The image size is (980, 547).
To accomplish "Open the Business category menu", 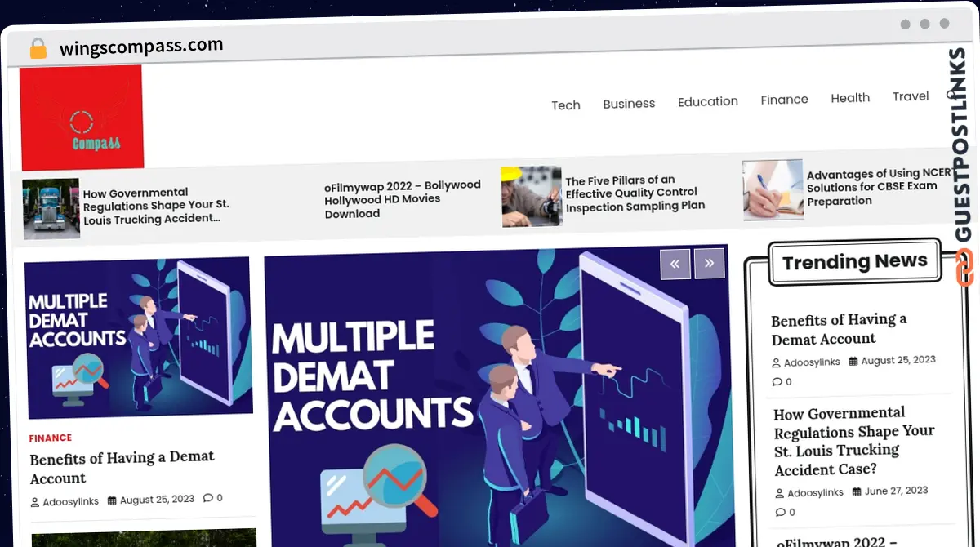I will point(629,104).
